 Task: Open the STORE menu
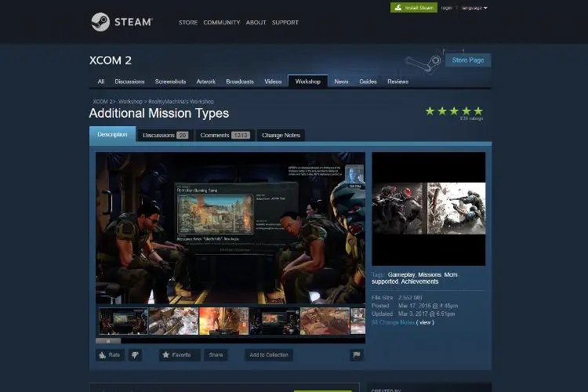[x=188, y=23]
